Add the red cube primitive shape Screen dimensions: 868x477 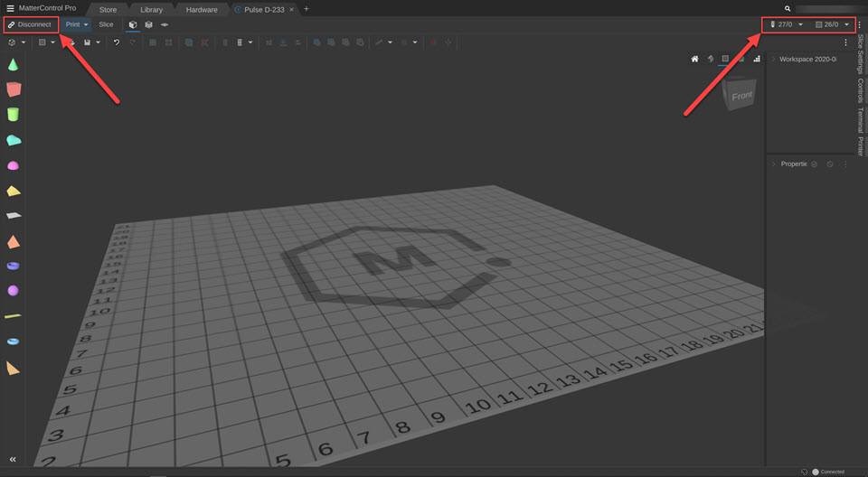pyautogui.click(x=13, y=89)
